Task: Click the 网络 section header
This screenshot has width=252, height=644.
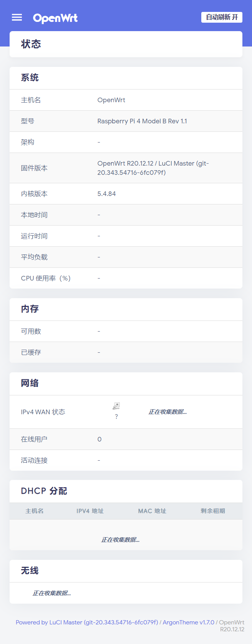Action: 30,383
